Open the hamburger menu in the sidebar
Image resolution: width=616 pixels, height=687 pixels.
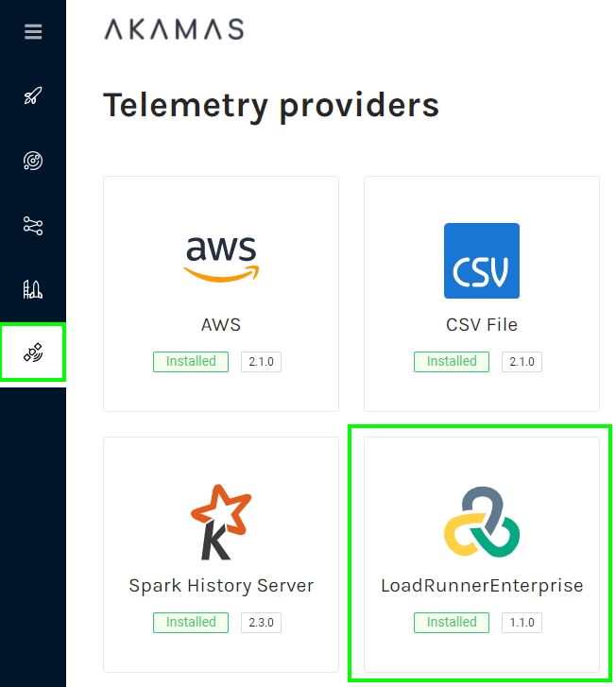33,32
